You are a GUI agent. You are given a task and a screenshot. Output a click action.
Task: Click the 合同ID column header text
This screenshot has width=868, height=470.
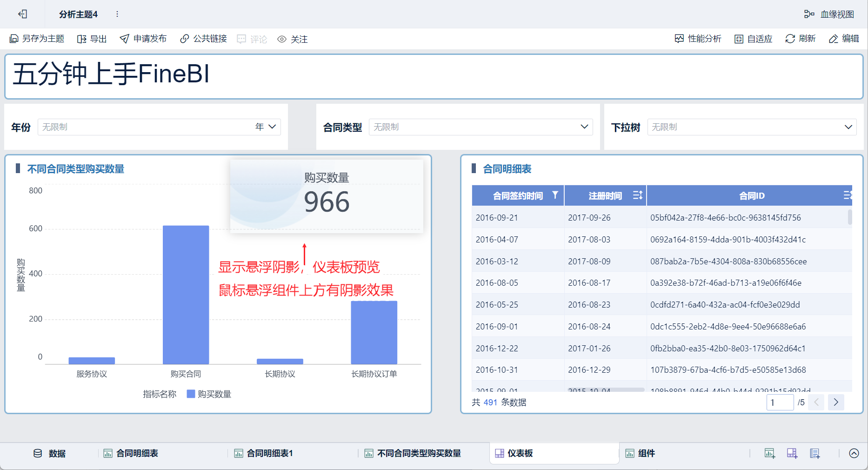[x=752, y=196]
